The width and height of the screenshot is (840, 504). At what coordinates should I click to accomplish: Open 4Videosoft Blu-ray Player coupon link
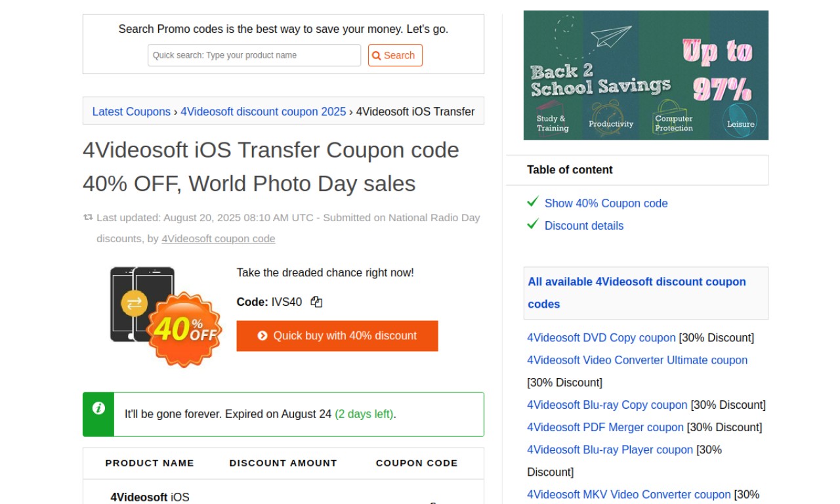pyautogui.click(x=610, y=450)
